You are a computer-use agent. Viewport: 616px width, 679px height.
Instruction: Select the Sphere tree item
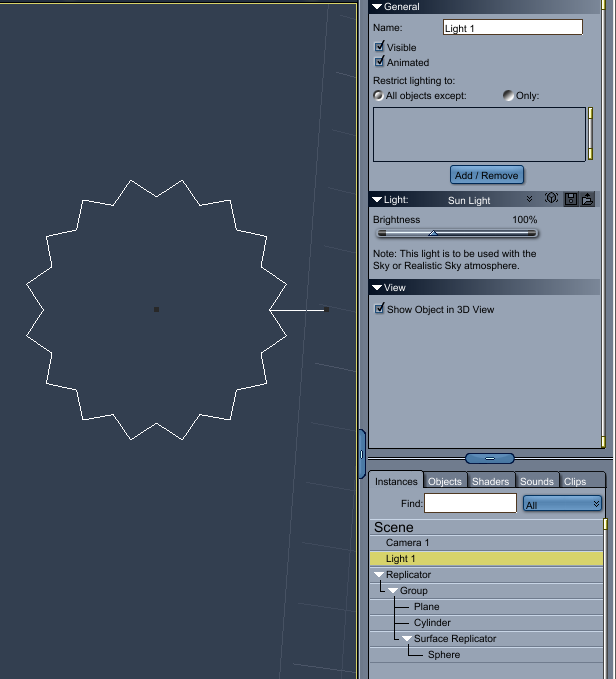point(486,655)
